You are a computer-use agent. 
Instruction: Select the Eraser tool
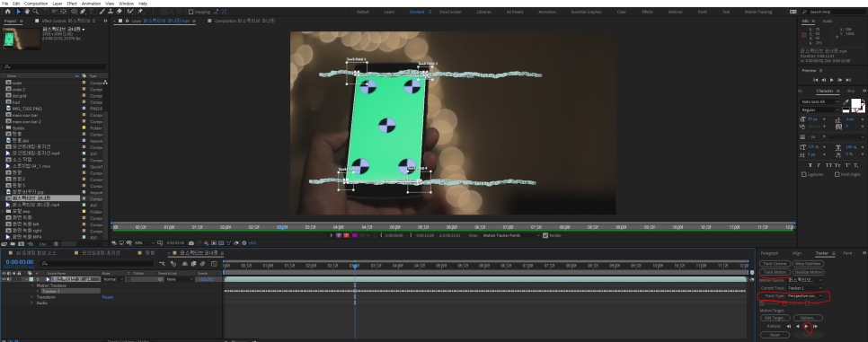pyautogui.click(x=119, y=12)
